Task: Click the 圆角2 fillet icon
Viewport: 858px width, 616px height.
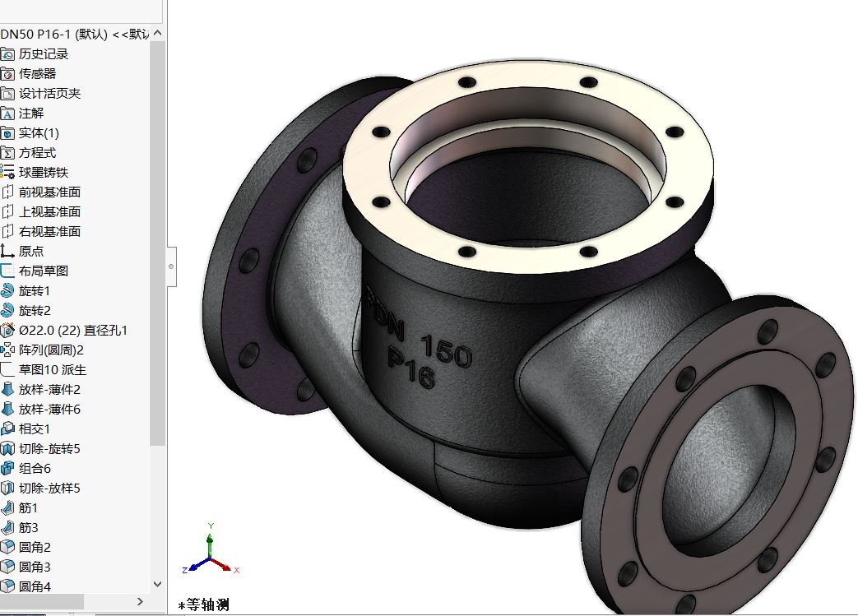Action: 7,547
